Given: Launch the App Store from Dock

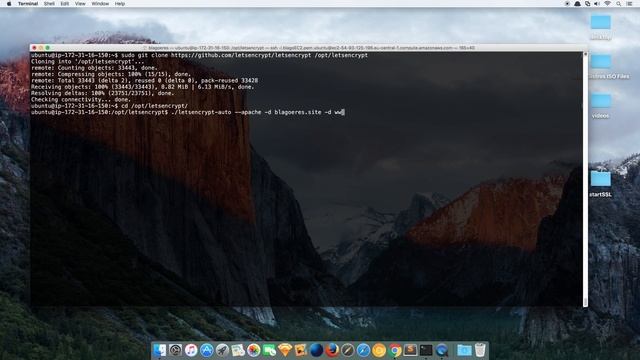Looking at the screenshot, I should tap(207, 350).
